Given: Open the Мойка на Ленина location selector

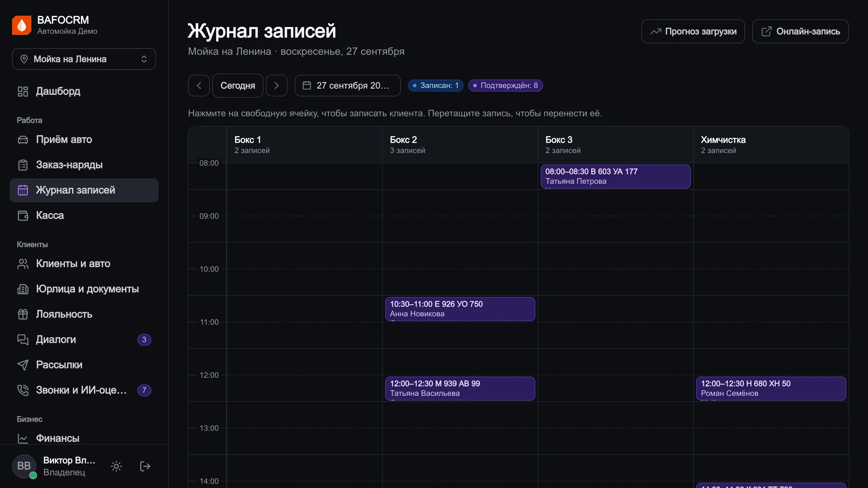Looking at the screenshot, I should [84, 59].
